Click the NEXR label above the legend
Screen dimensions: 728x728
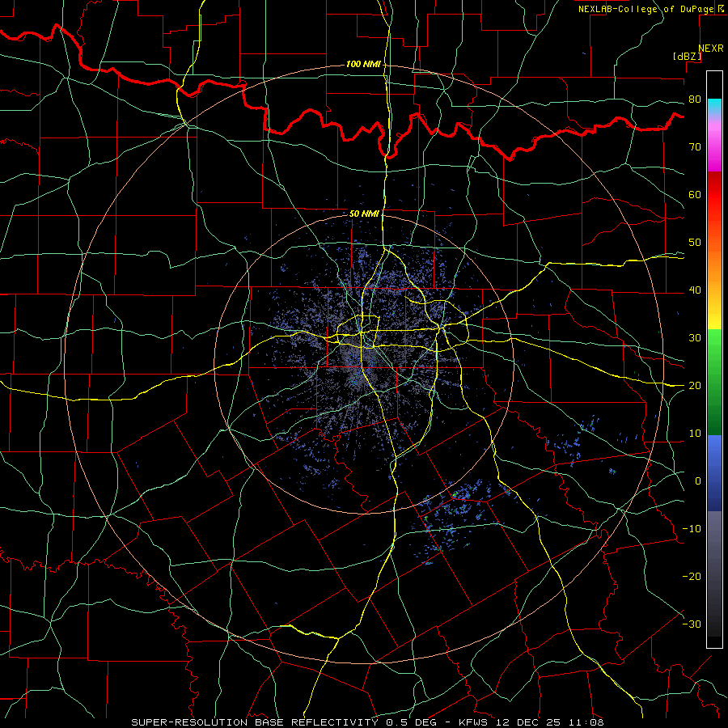(x=711, y=49)
